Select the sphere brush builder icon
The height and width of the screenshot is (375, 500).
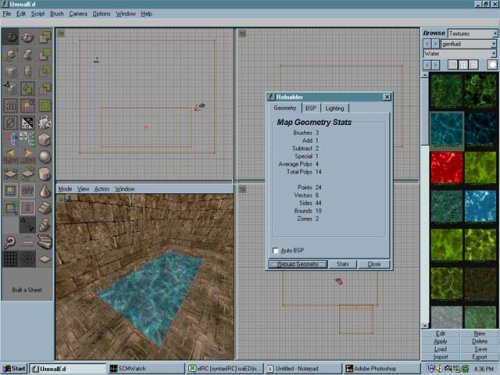click(44, 157)
